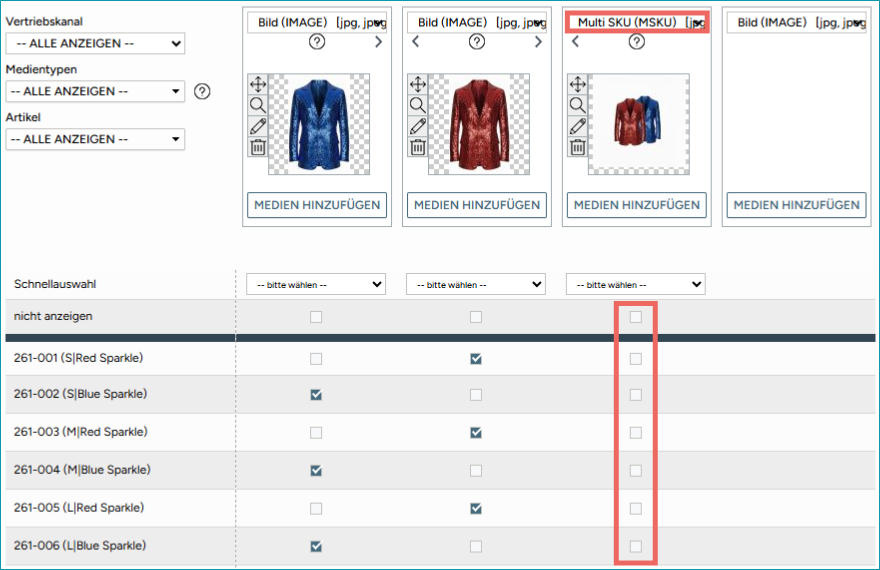Image resolution: width=880 pixels, height=570 pixels.
Task: Click row label 261-006 (L|Blue Sparkle)
Action: pyautogui.click(x=80, y=545)
